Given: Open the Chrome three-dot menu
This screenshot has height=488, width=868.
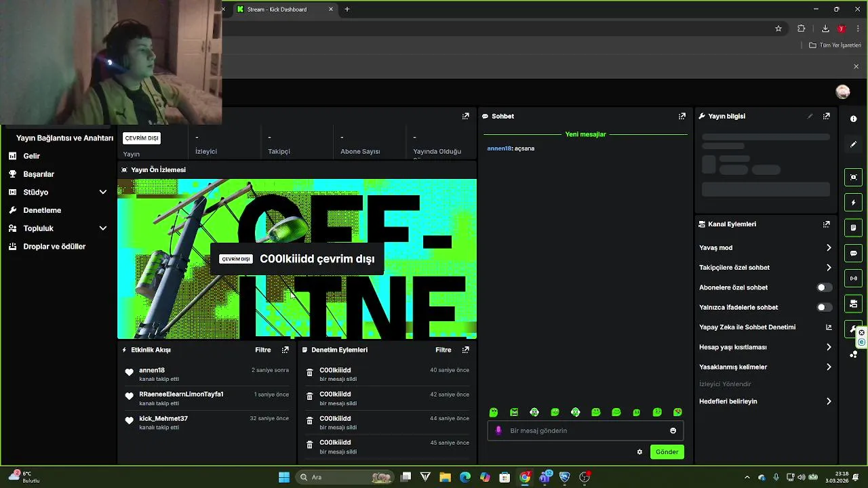Looking at the screenshot, I should pos(858,28).
